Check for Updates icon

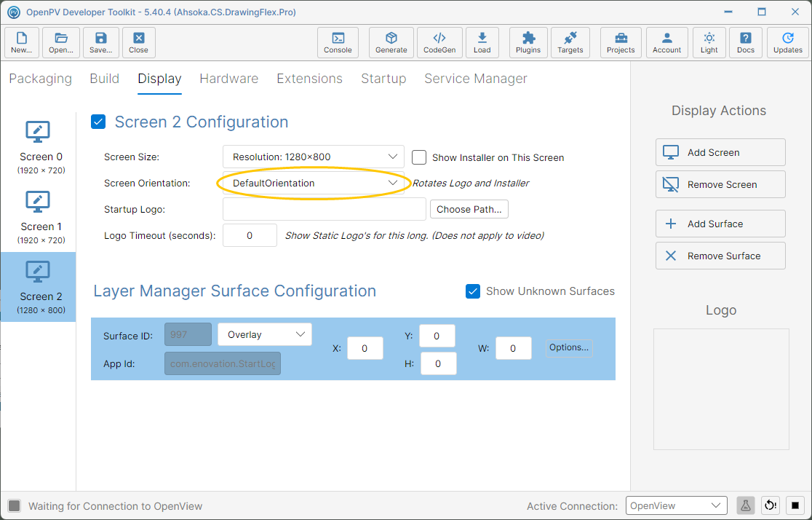788,42
